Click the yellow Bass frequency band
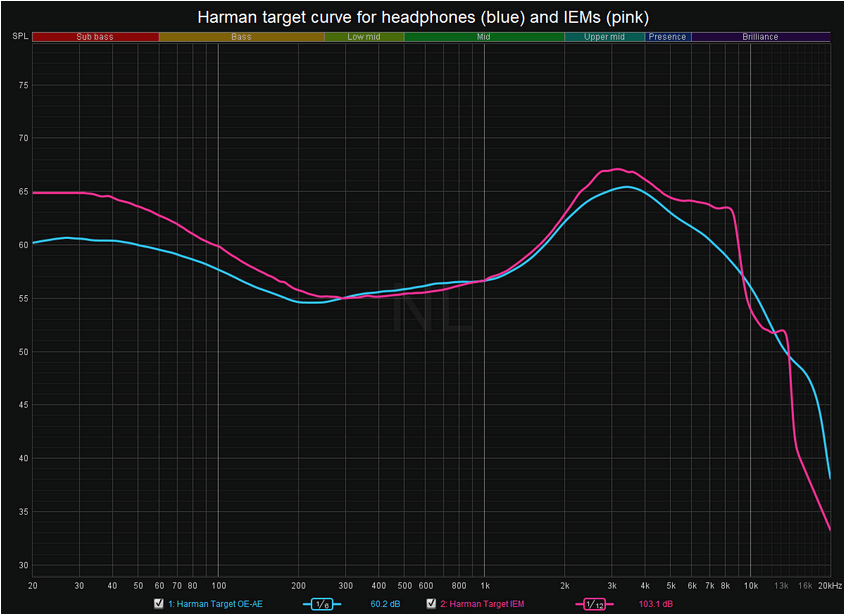 pos(241,37)
